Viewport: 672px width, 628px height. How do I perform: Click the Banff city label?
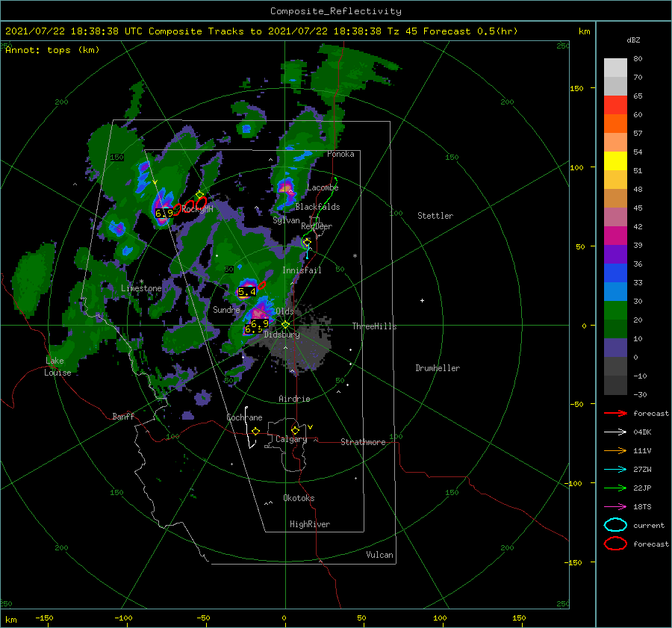123,416
